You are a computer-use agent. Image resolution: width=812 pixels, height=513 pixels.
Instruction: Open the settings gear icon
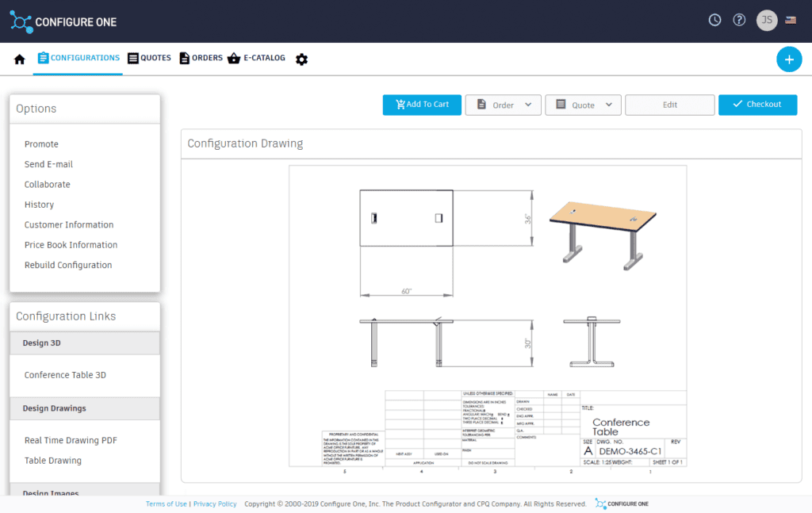pos(301,59)
